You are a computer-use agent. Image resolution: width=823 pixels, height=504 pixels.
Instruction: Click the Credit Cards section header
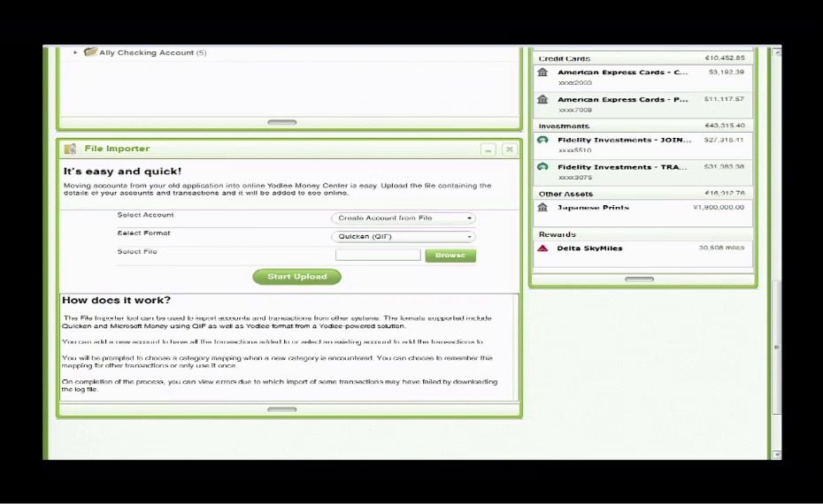click(x=643, y=58)
